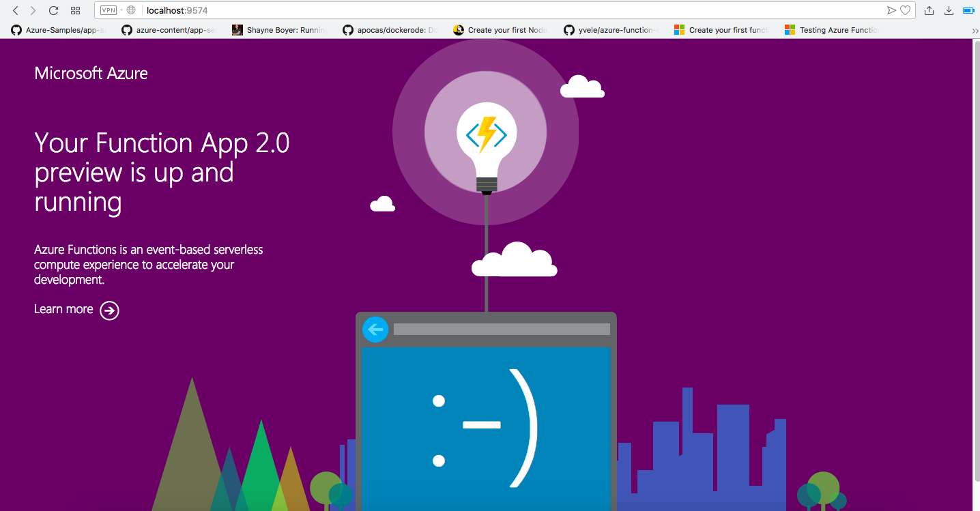Expand the bookmarks bar overflow chevron

(x=975, y=31)
